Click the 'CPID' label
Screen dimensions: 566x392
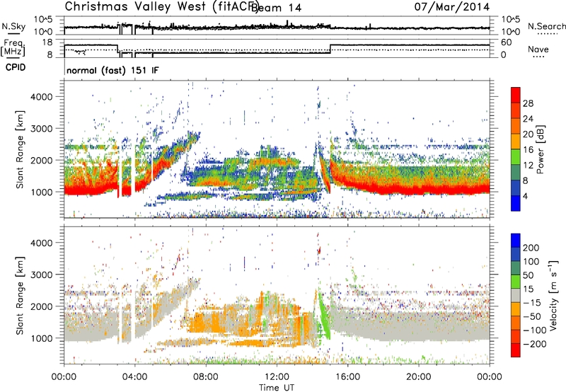[16, 67]
